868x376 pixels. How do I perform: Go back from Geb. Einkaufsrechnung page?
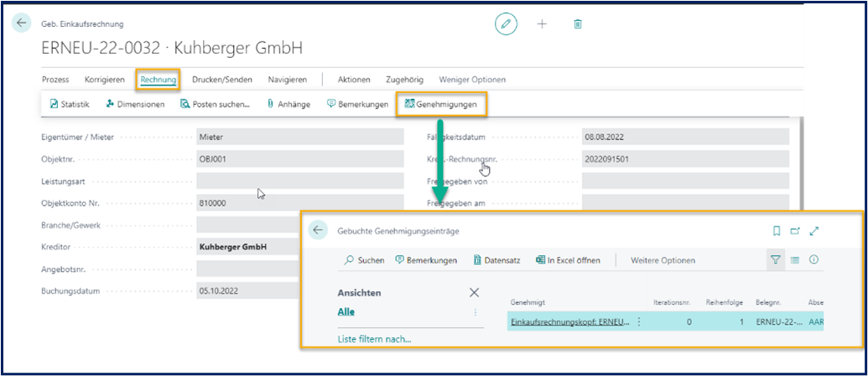click(x=22, y=23)
